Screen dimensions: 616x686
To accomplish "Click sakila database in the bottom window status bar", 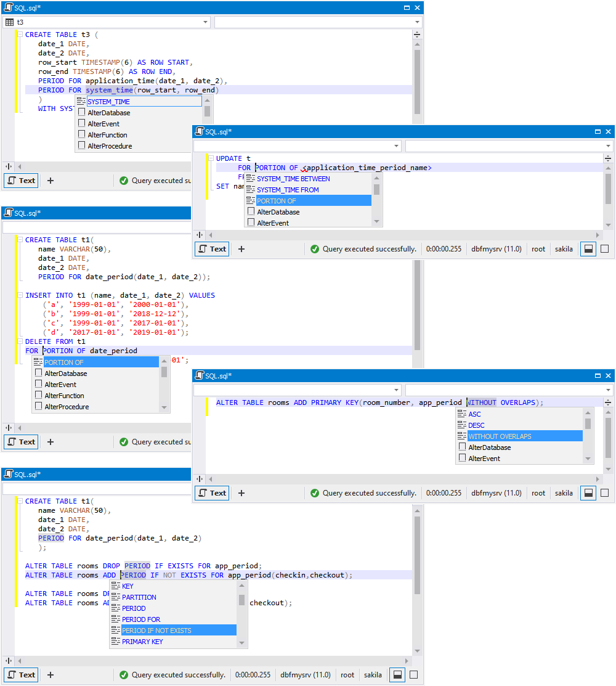I will tap(374, 675).
